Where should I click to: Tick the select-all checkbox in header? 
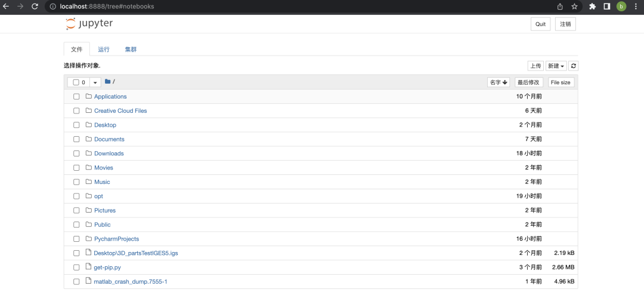click(x=76, y=82)
